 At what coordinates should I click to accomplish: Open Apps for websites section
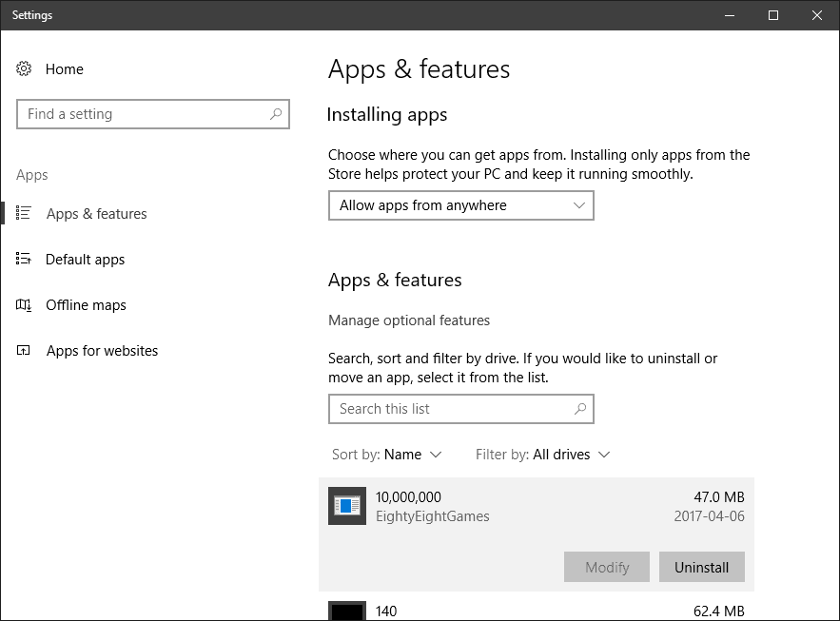103,351
